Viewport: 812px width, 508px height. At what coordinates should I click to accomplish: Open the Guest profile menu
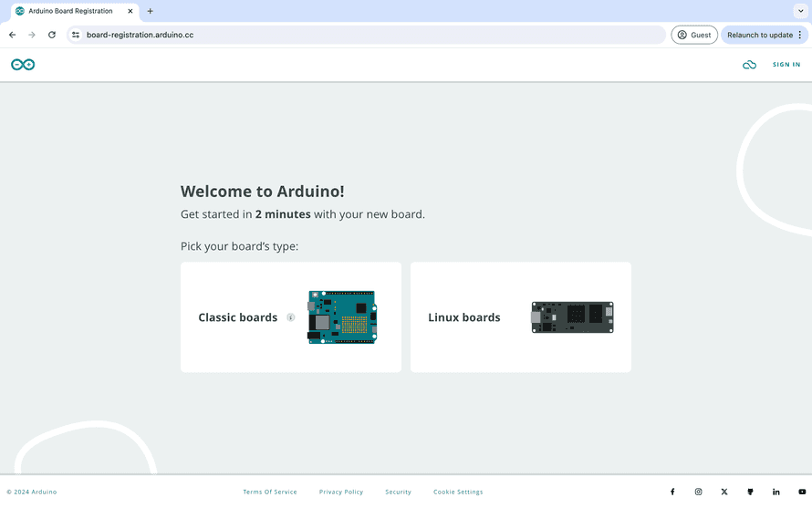coord(694,35)
